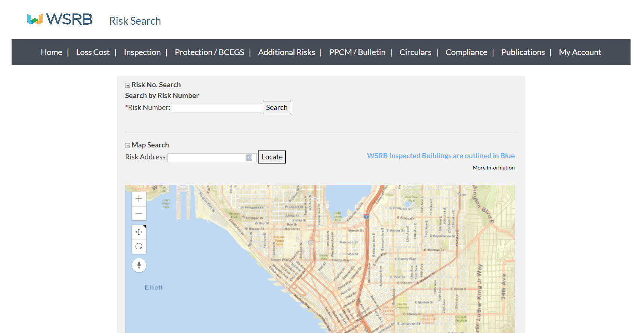Collapse the Map Search section
This screenshot has width=644, height=333.
(127, 146)
